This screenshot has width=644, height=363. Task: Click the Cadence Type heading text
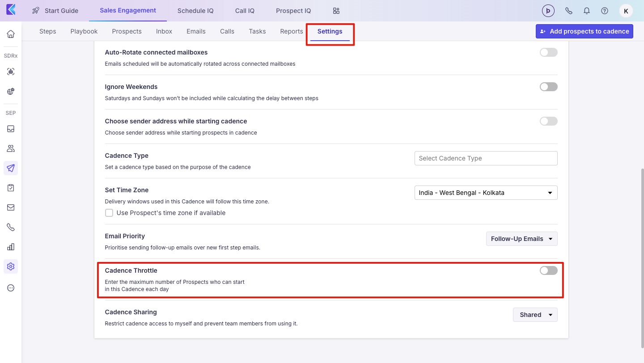tap(127, 156)
